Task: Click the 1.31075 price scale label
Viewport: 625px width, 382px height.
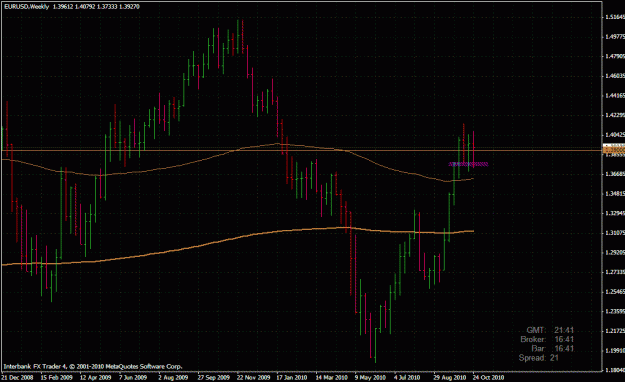Action: pyautogui.click(x=615, y=233)
